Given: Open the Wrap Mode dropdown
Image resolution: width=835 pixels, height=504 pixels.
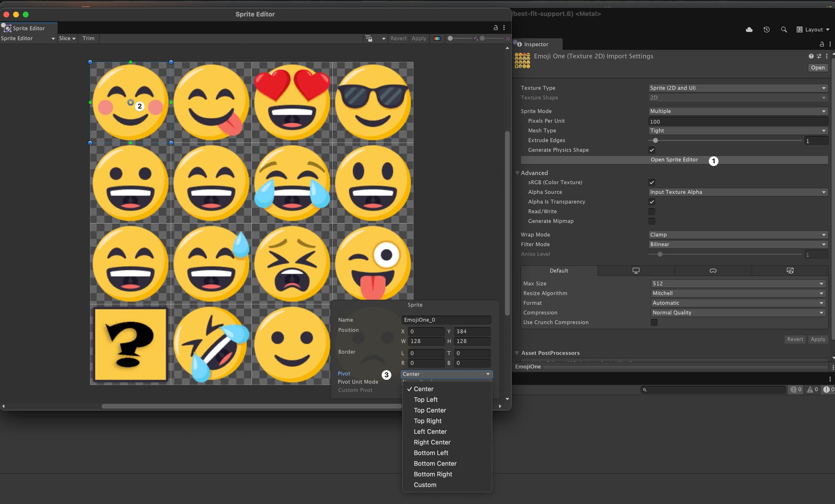Looking at the screenshot, I should [x=737, y=235].
